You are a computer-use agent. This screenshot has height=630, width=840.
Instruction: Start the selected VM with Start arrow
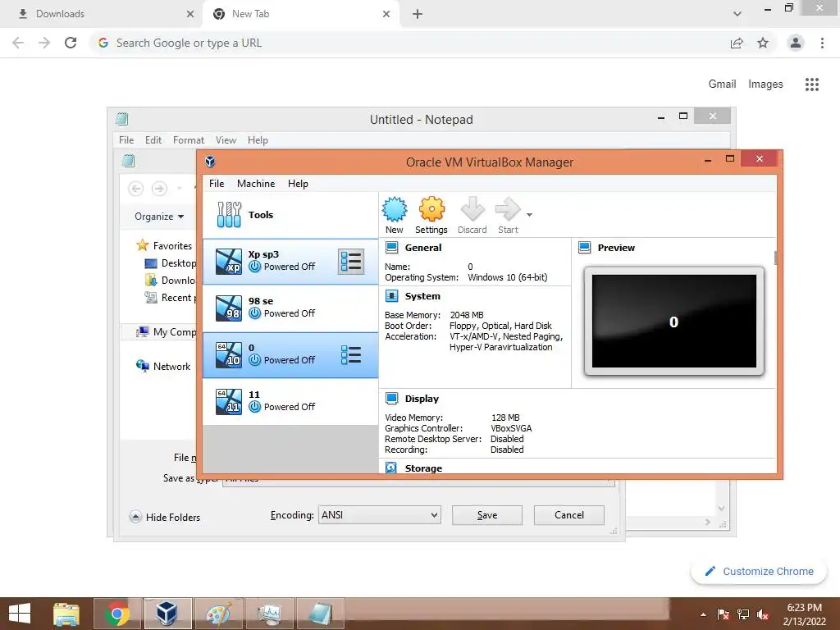(x=508, y=216)
